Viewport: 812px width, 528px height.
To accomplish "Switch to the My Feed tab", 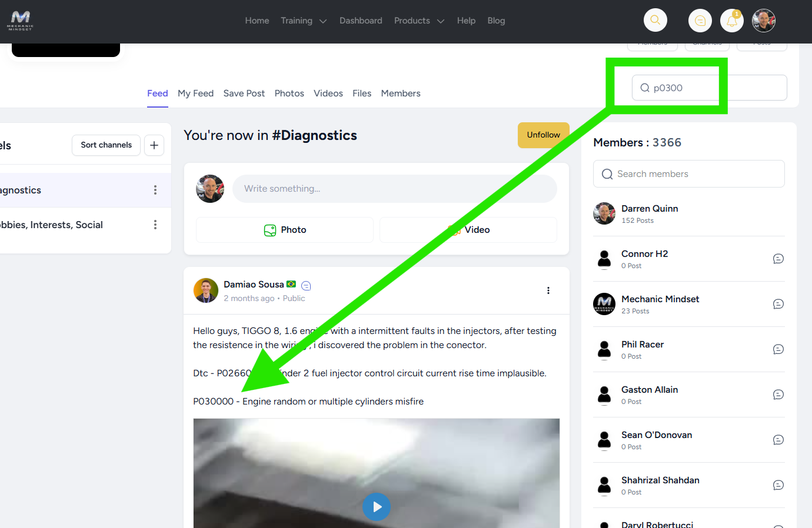I will click(x=195, y=93).
